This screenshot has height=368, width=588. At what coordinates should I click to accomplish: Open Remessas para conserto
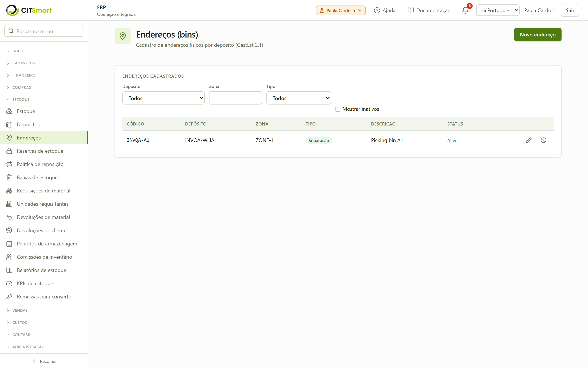44,297
